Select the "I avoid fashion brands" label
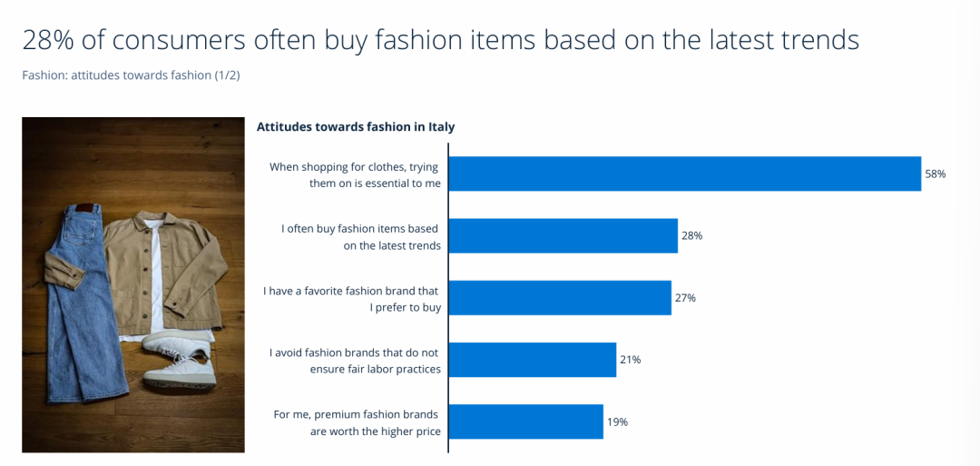The image size is (980, 466). pyautogui.click(x=355, y=360)
